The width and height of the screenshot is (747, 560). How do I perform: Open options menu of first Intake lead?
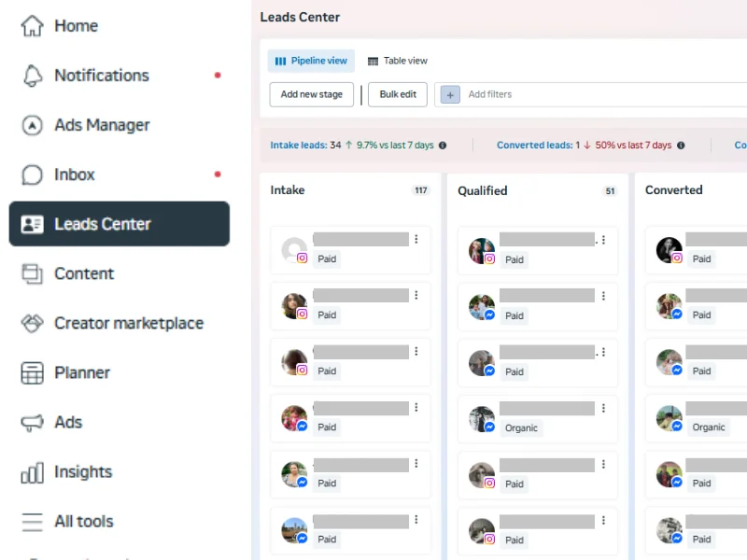coord(416,240)
